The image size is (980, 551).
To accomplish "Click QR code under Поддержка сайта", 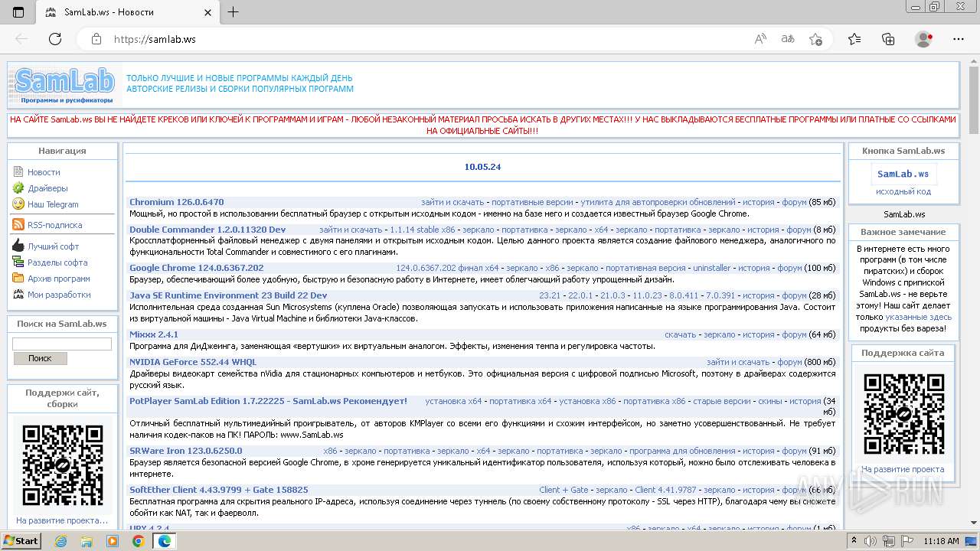I will pos(903,414).
